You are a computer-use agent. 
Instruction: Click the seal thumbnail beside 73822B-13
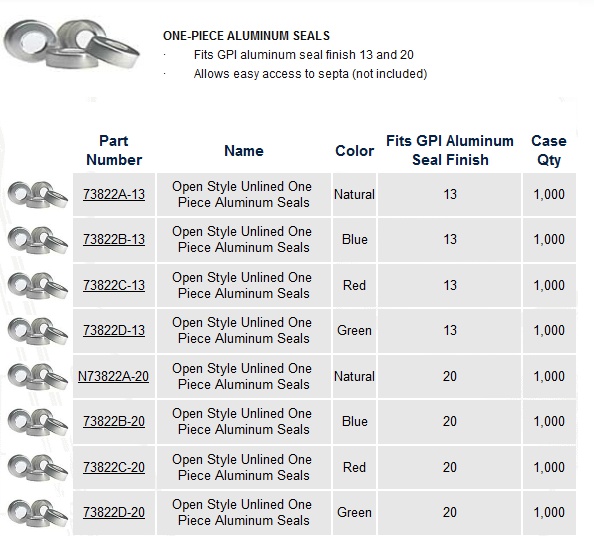(38, 240)
